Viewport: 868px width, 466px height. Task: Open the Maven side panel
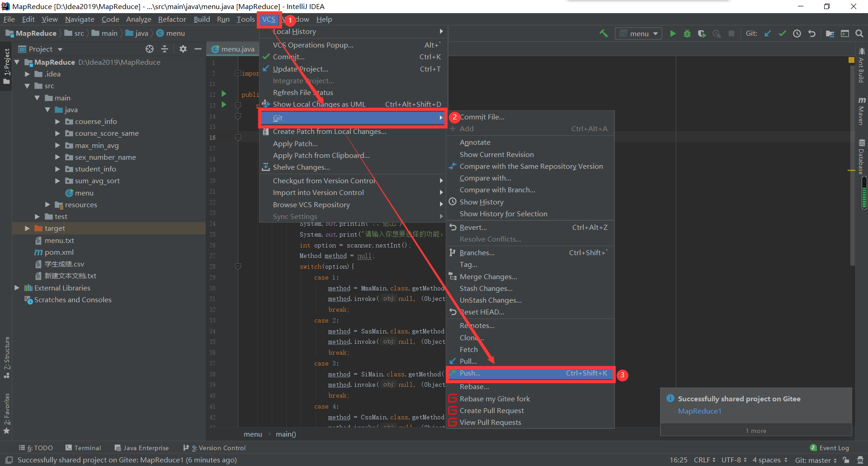click(x=862, y=111)
